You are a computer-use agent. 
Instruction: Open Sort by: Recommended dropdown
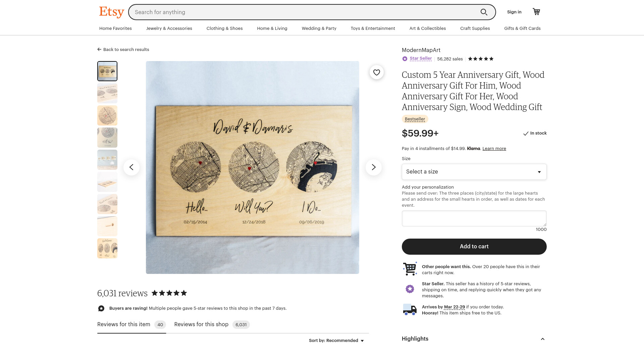pyautogui.click(x=336, y=340)
